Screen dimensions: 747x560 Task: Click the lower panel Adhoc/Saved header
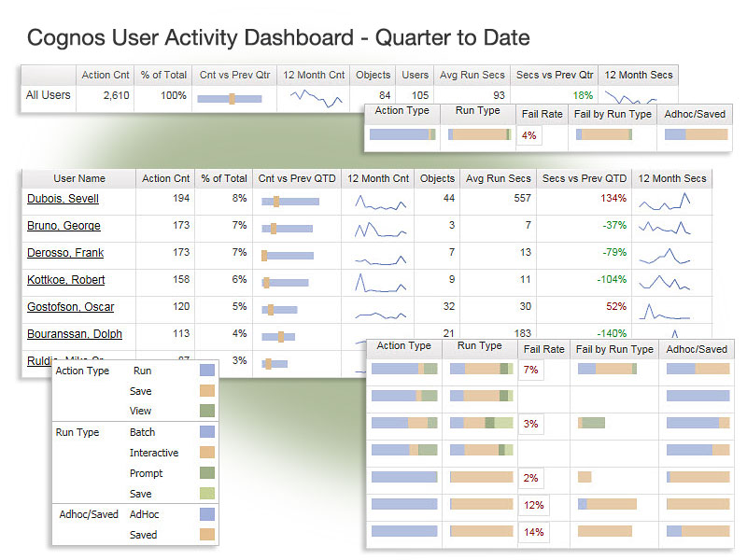[697, 349]
